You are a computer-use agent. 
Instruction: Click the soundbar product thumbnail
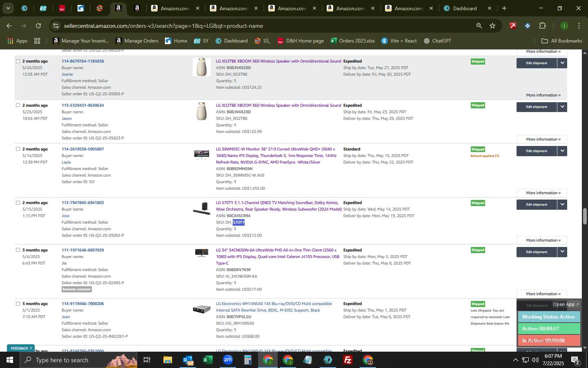pos(202,209)
